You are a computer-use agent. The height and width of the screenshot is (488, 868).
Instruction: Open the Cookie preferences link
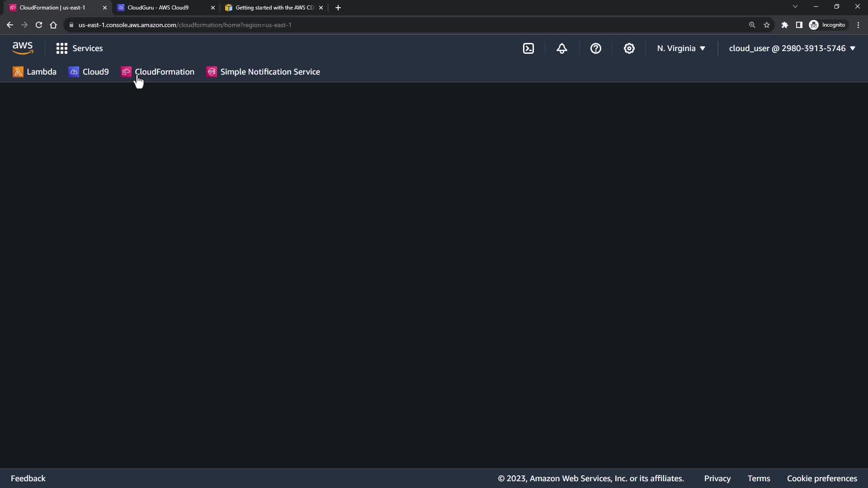[x=821, y=478]
